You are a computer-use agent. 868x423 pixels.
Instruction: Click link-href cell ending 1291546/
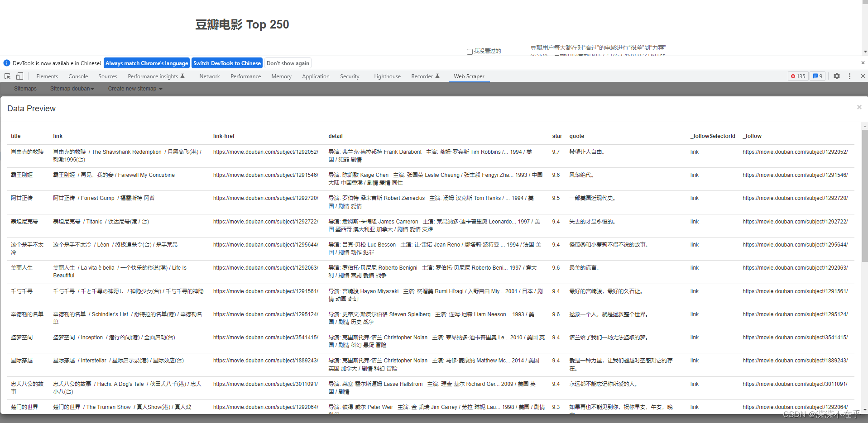coord(266,175)
